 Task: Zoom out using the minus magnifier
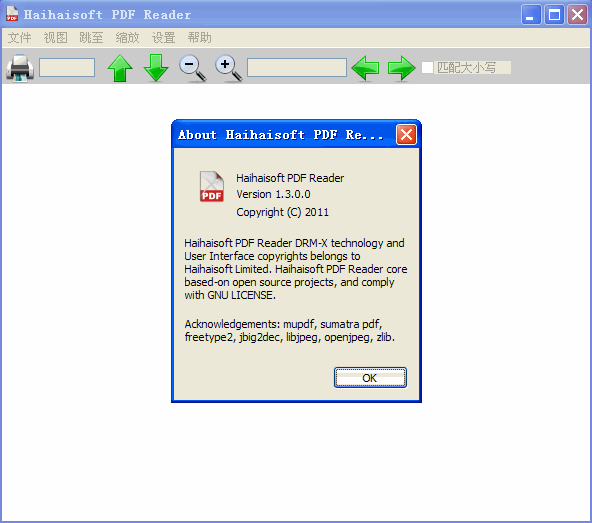pyautogui.click(x=193, y=68)
